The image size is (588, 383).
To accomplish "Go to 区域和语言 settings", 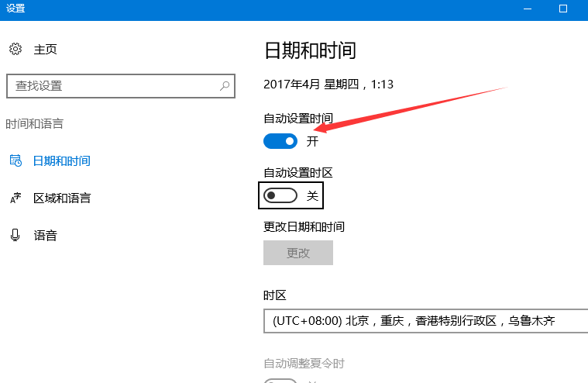I will coord(61,198).
